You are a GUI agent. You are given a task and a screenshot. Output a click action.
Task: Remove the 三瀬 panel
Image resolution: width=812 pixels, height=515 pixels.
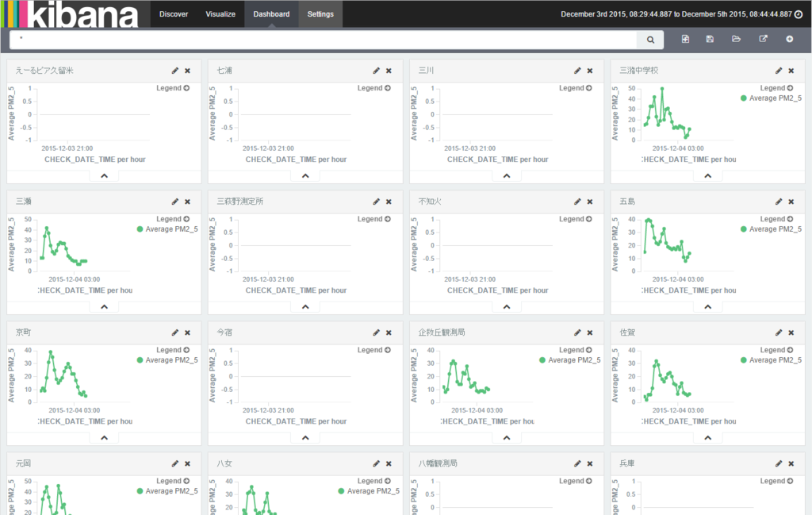pyautogui.click(x=187, y=202)
